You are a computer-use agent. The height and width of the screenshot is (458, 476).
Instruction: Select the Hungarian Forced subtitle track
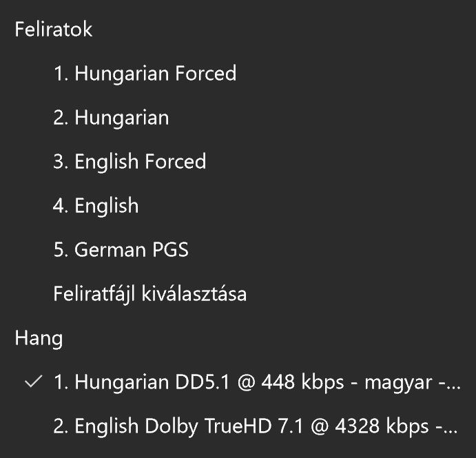(145, 73)
